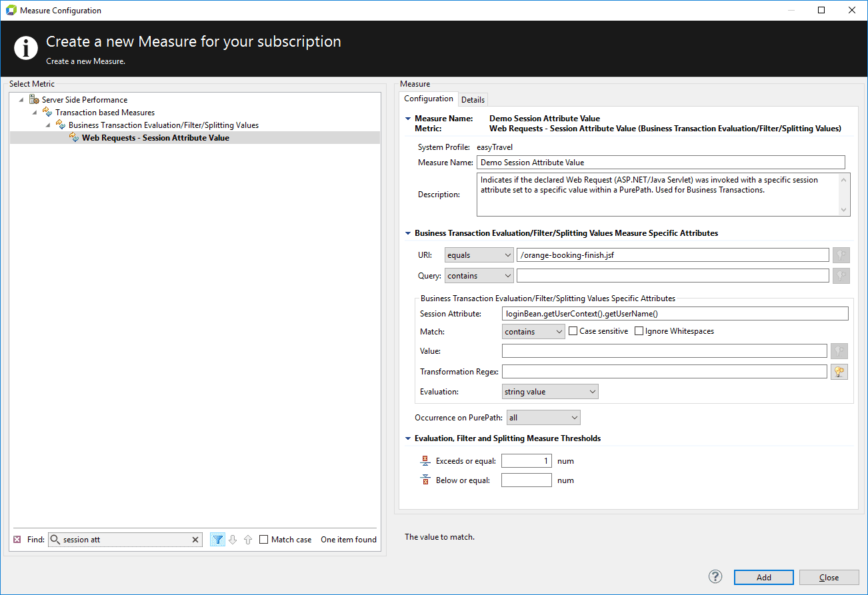Click the URI value input field
Image resolution: width=868 pixels, height=595 pixels.
pyautogui.click(x=673, y=255)
